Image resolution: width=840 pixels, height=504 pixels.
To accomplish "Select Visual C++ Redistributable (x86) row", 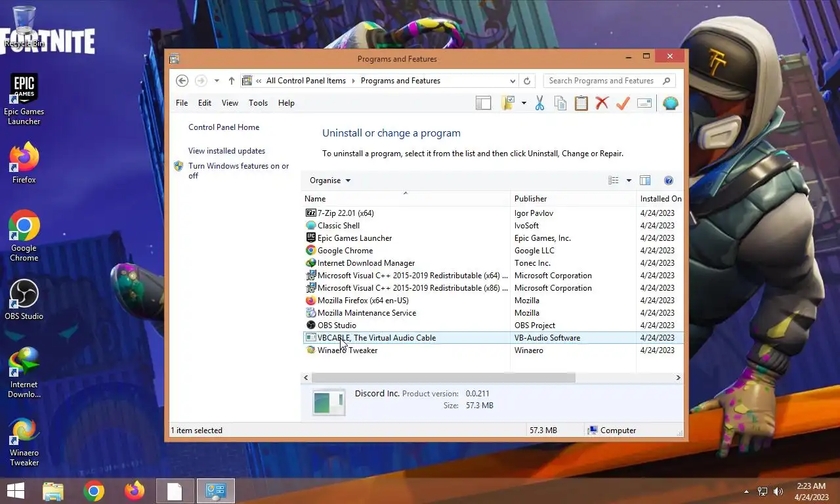I will click(x=493, y=288).
